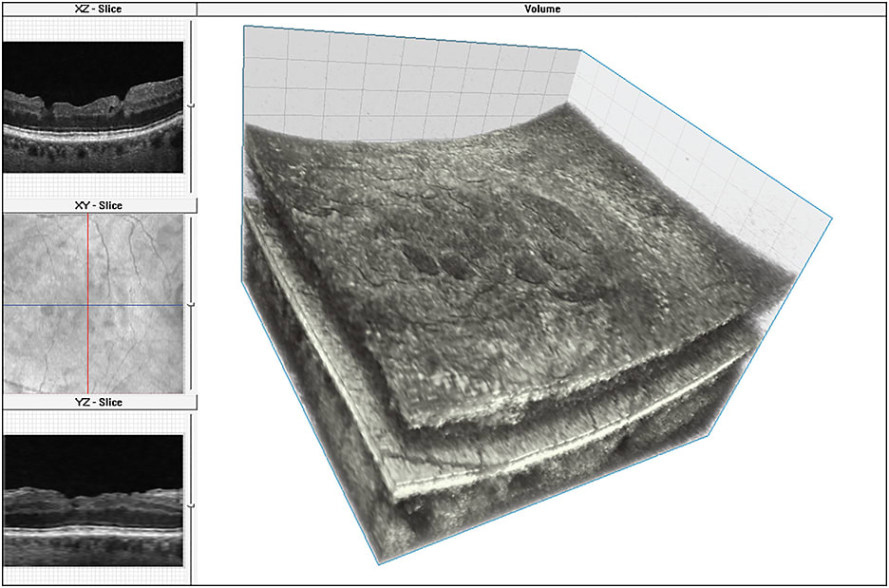Select the XY - Slice panel header
889x588 pixels.
click(99, 205)
